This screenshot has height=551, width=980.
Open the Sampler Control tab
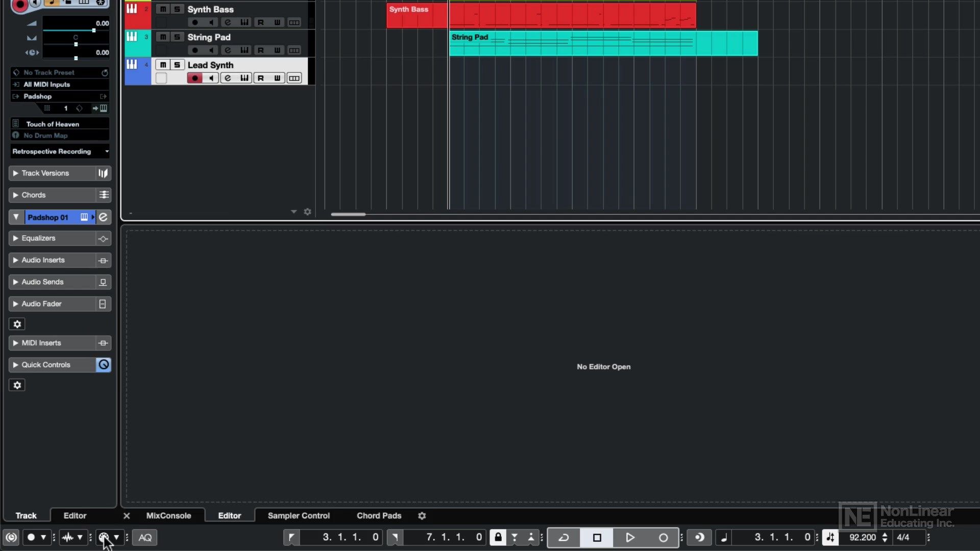coord(299,516)
